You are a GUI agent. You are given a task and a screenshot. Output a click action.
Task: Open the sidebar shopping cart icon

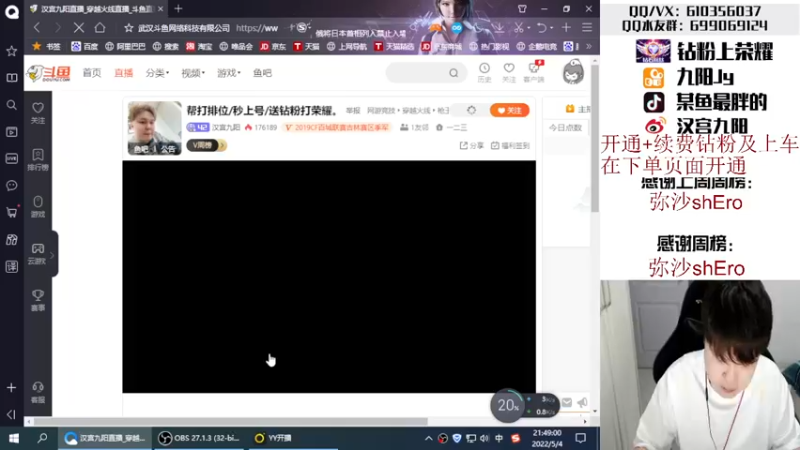tap(11, 212)
